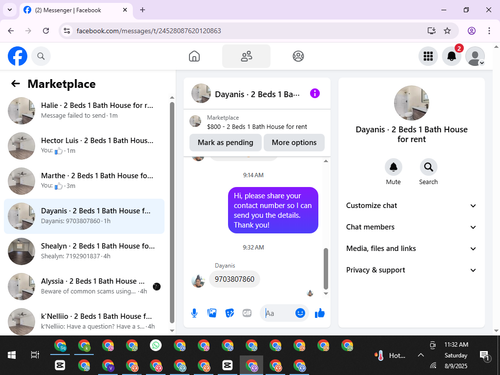Open conversation info purple icon
The image size is (500, 375).
click(315, 93)
